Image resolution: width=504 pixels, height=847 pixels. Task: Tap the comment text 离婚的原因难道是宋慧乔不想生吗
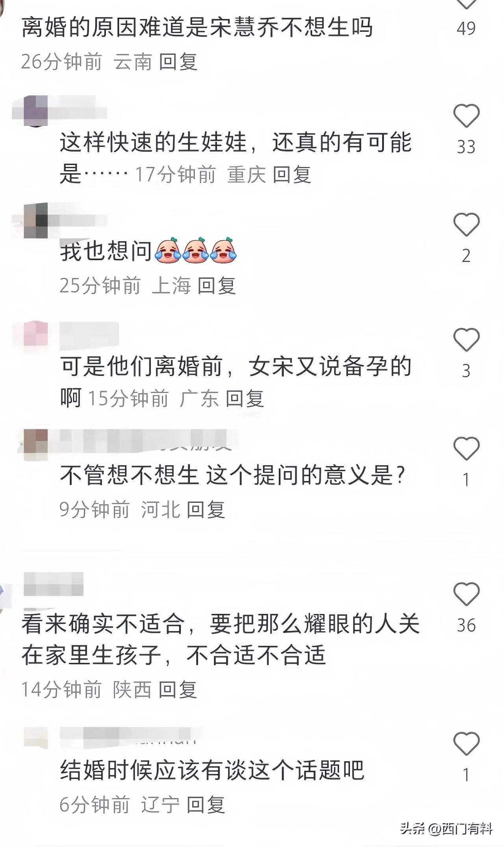pos(197,28)
